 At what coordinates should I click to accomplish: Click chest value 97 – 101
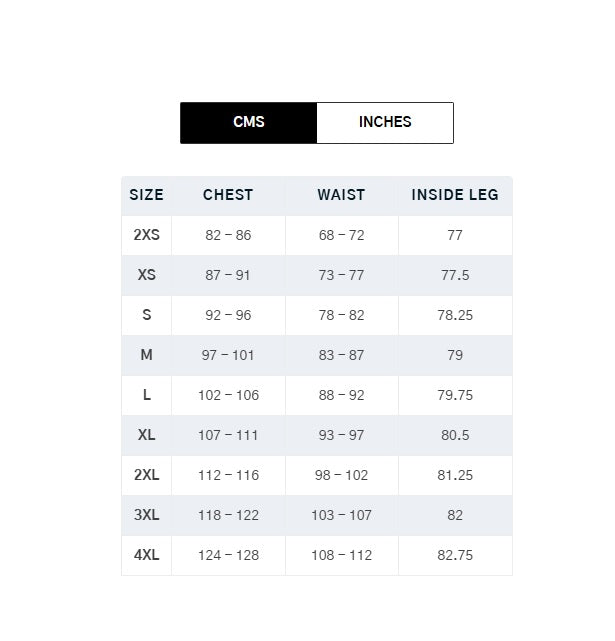tap(228, 355)
